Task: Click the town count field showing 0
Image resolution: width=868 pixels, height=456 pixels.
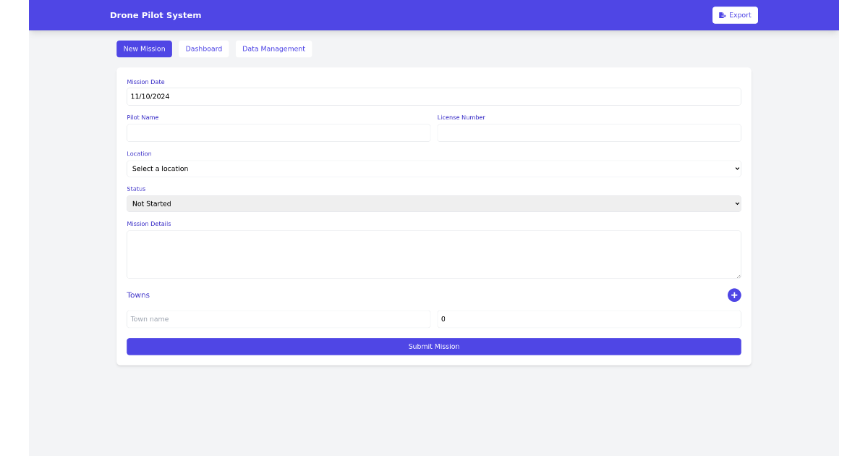Action: (588, 318)
